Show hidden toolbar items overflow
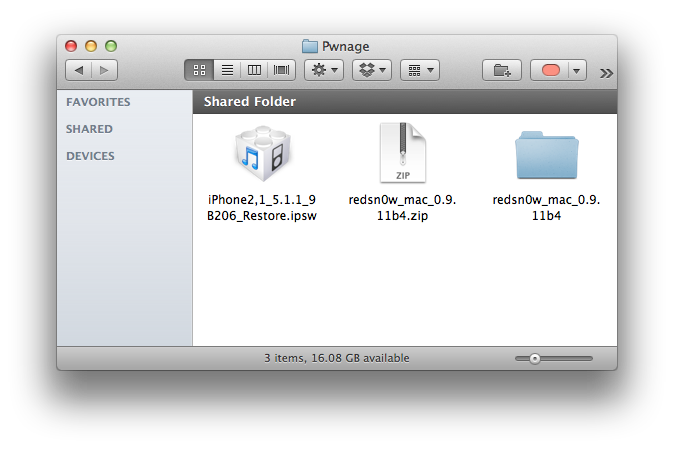Viewport: 674px width, 449px height. pos(606,72)
